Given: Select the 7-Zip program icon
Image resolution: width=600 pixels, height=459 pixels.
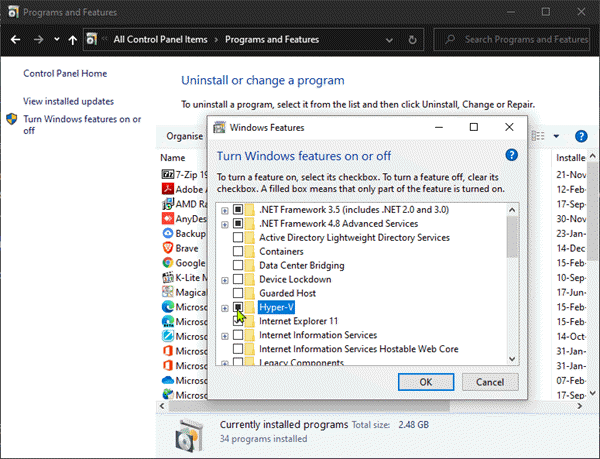Looking at the screenshot, I should (x=168, y=175).
